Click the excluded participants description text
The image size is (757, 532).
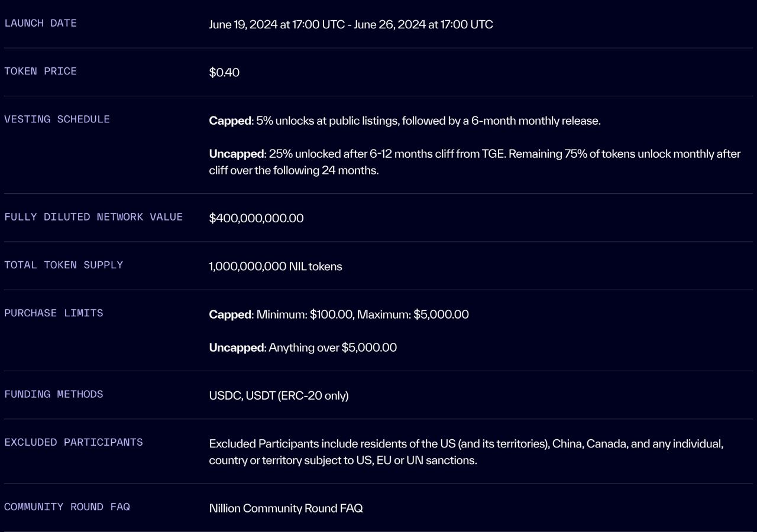[466, 452]
